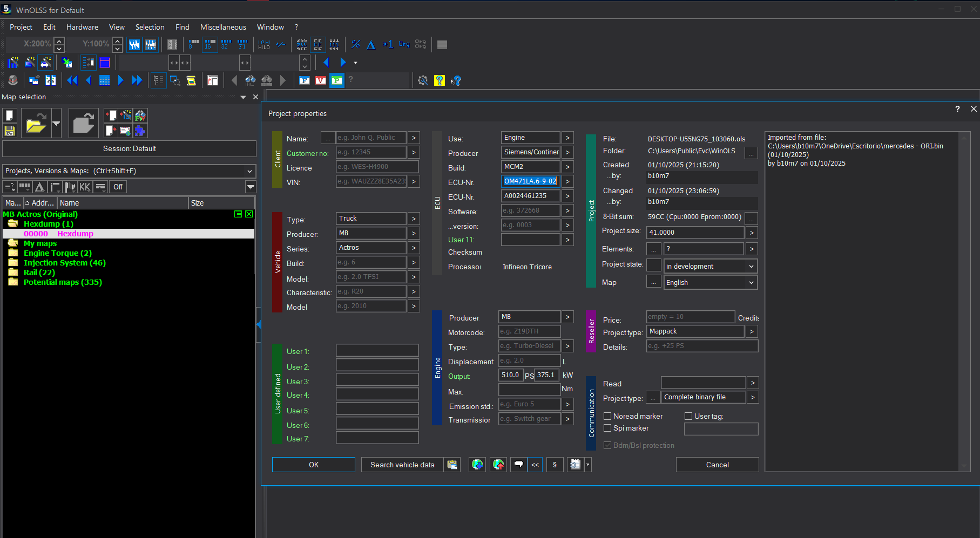Image resolution: width=980 pixels, height=538 pixels.
Task: Check the Spi marker checkbox
Action: [607, 428]
